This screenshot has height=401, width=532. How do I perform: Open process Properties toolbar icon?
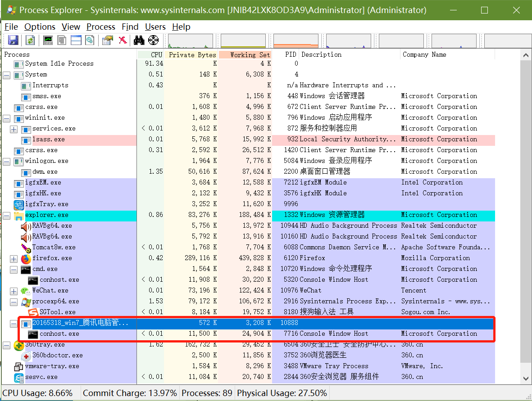pyautogui.click(x=108, y=41)
